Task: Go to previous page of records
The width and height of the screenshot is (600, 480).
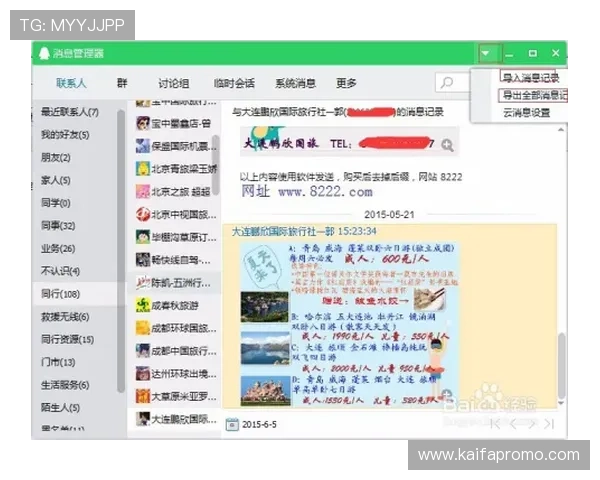Action: tap(514, 424)
